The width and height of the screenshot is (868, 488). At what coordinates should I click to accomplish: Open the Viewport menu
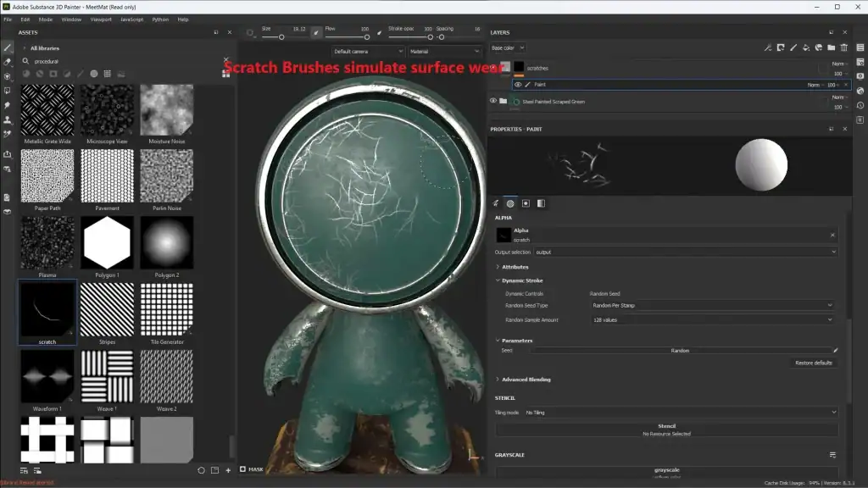pos(101,19)
